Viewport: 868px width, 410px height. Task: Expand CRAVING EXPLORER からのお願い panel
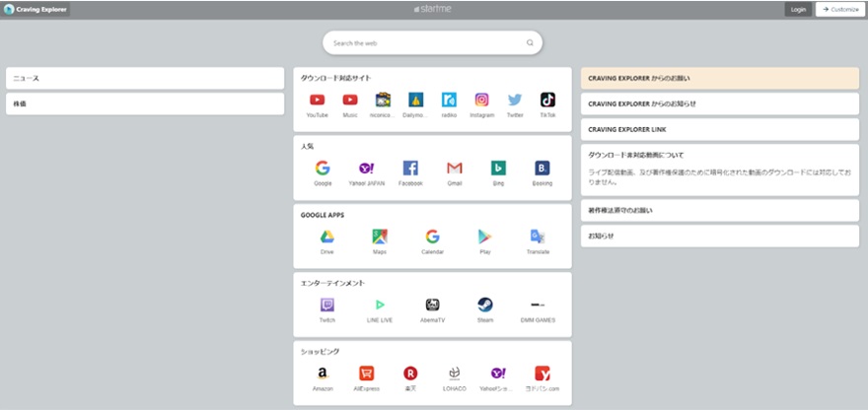(x=720, y=79)
